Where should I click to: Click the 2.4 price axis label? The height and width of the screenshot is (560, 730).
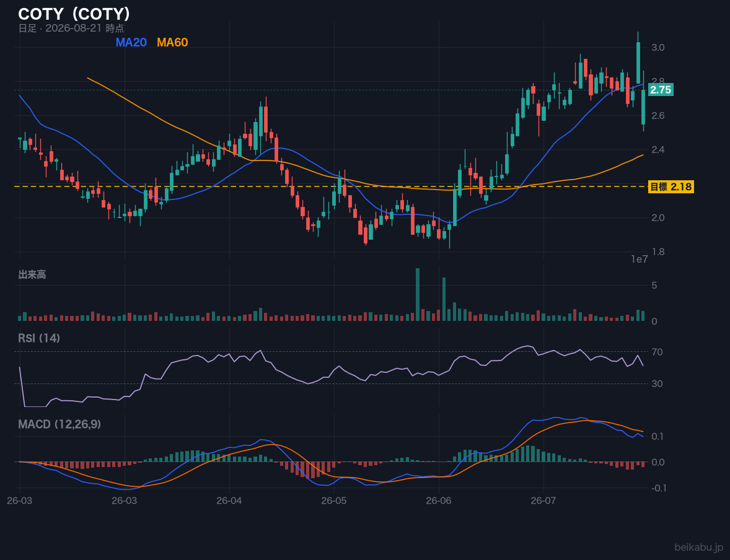[x=658, y=149]
